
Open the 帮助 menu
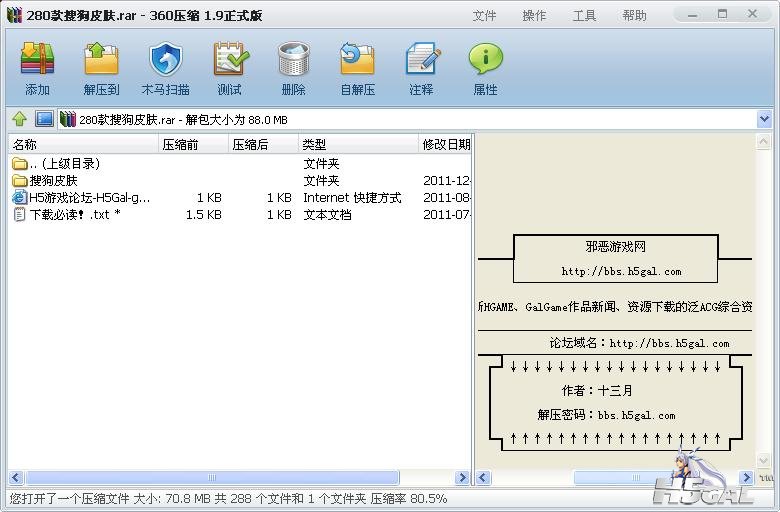click(x=634, y=15)
